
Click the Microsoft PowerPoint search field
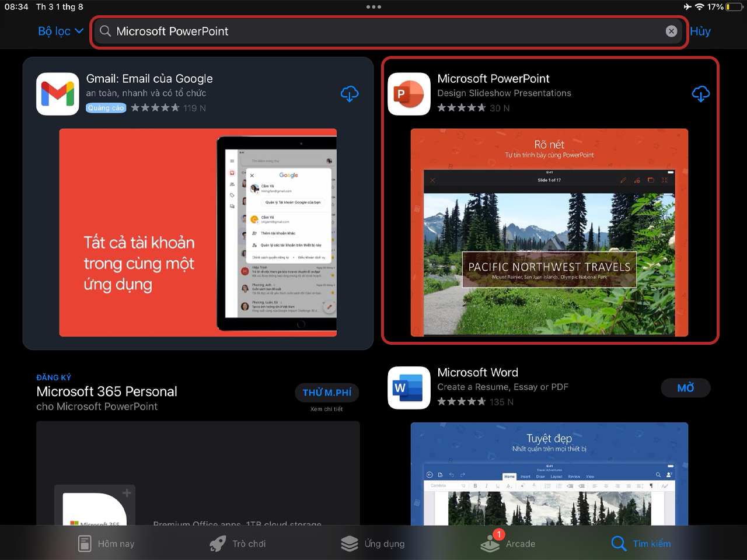tap(389, 32)
